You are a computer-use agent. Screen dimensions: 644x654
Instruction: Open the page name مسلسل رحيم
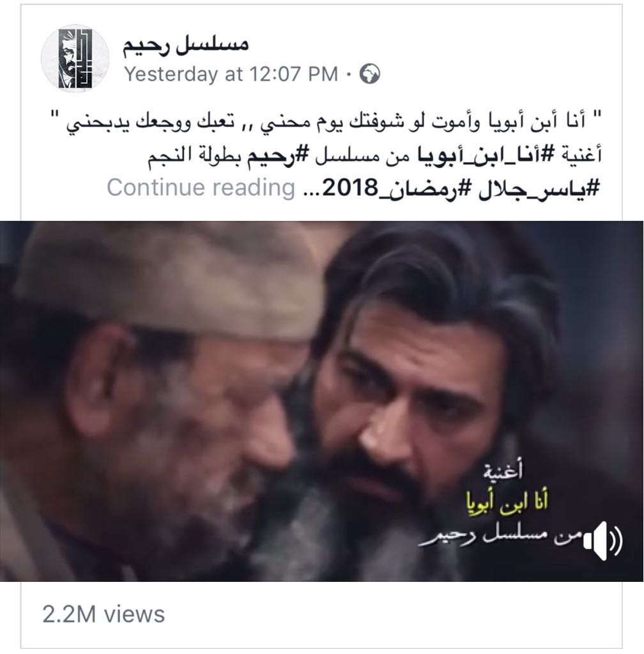(186, 45)
